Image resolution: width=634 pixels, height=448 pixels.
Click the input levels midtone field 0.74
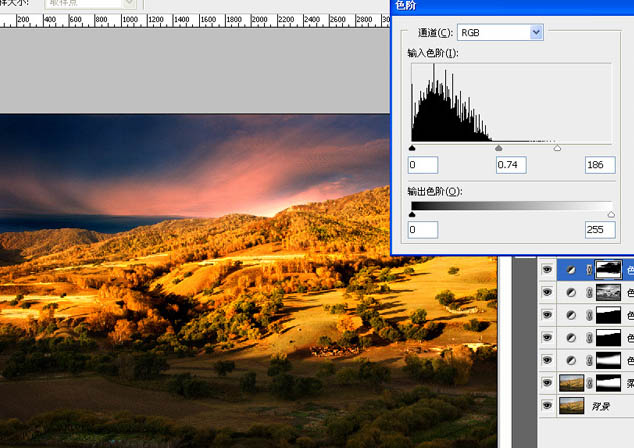[x=511, y=165]
